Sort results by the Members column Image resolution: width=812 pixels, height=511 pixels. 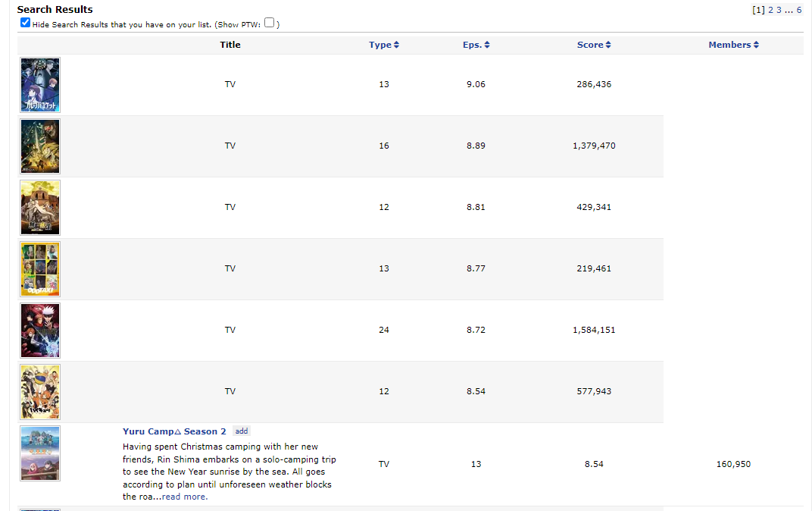click(732, 45)
